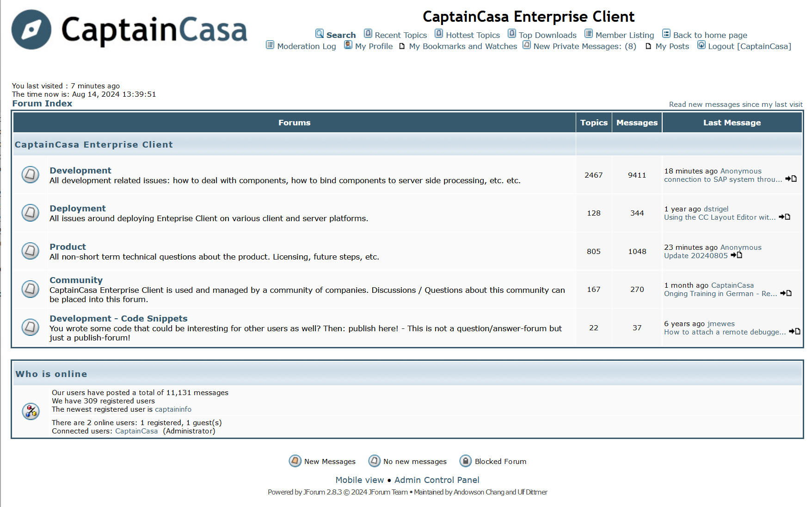
Task: Open captaininfo's user profile
Action: (x=173, y=409)
